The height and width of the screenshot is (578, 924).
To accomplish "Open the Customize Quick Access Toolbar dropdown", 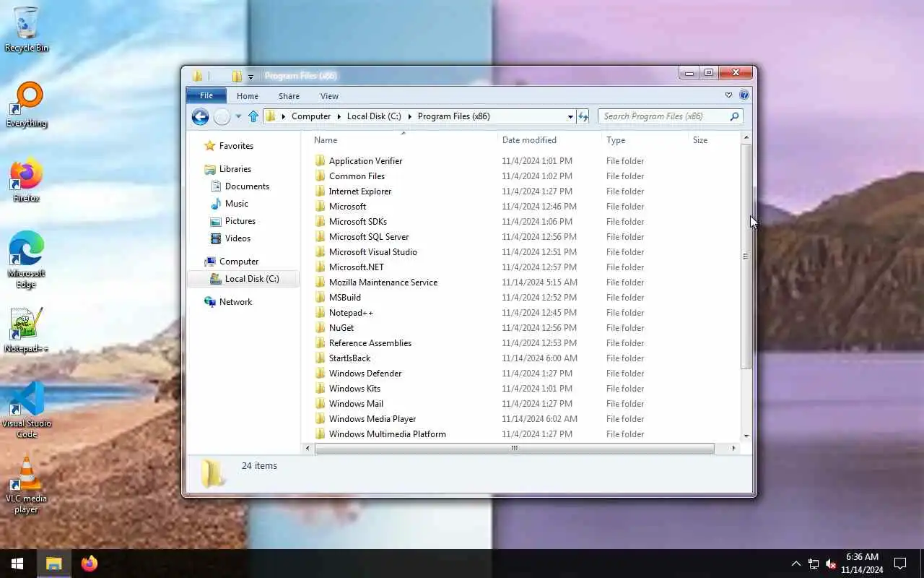I will pyautogui.click(x=250, y=77).
